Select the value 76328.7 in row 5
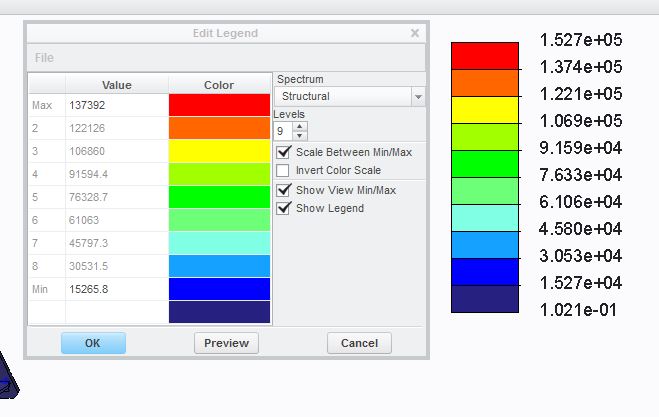This screenshot has height=417, width=659. pos(117,197)
